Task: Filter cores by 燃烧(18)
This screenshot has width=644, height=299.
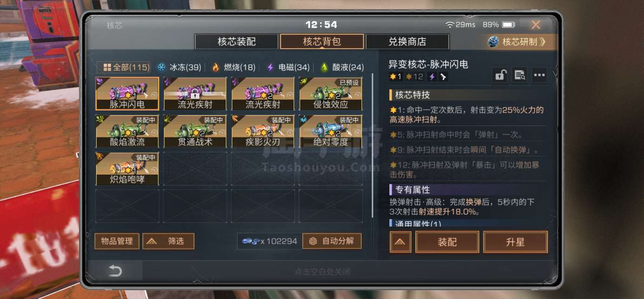Action: click(x=233, y=67)
